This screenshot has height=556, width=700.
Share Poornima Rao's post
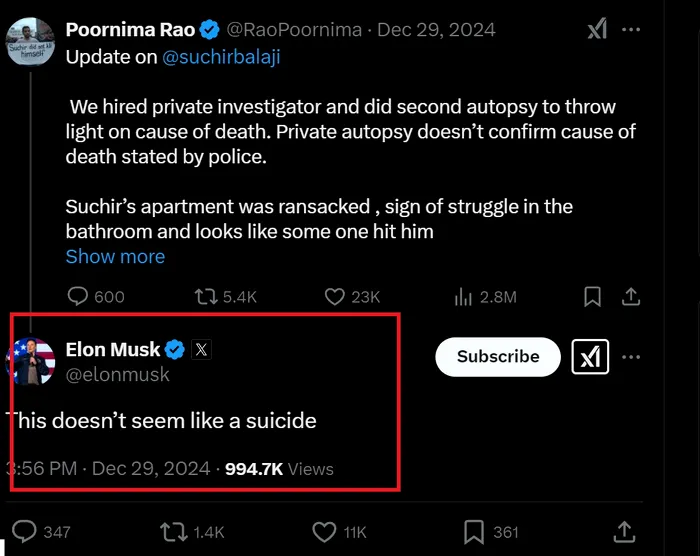[x=631, y=297]
